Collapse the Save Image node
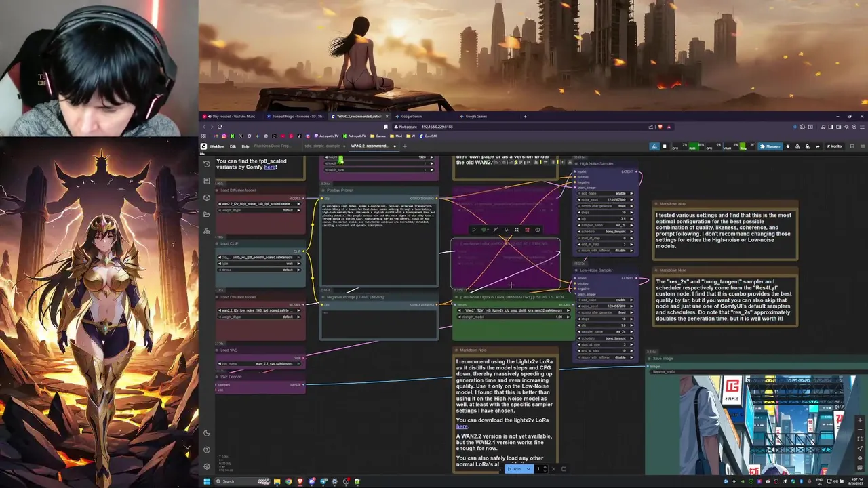The image size is (868, 488). (x=650, y=359)
